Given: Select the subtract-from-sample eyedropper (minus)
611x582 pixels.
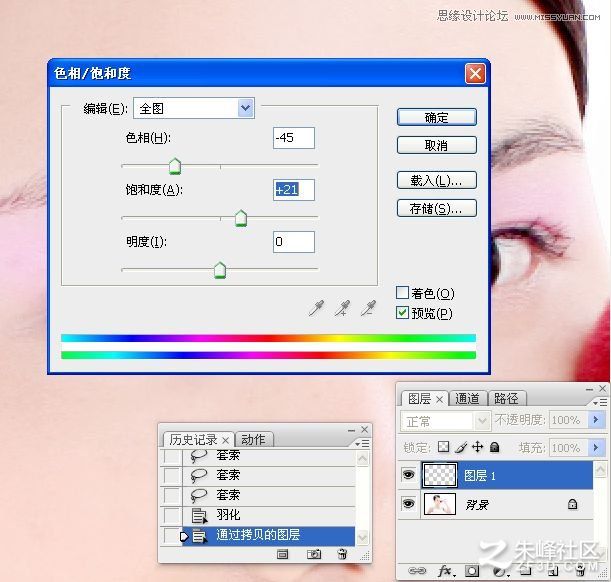Looking at the screenshot, I should point(368,308).
